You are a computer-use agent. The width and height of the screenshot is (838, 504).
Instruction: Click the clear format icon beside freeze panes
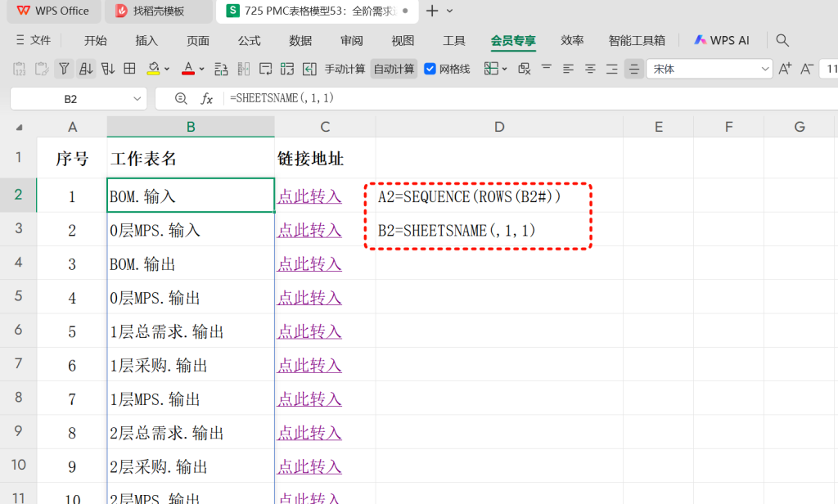525,69
